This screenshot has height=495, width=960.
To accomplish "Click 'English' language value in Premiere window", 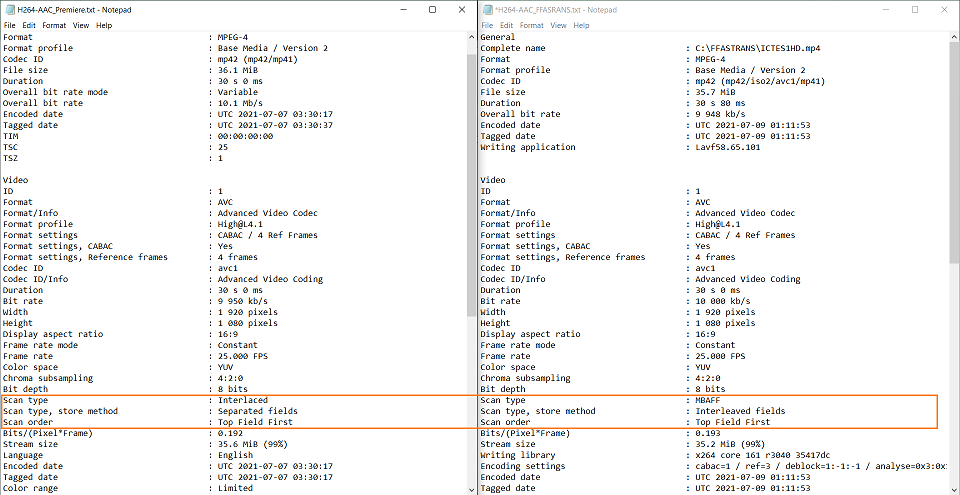I will pos(236,455).
